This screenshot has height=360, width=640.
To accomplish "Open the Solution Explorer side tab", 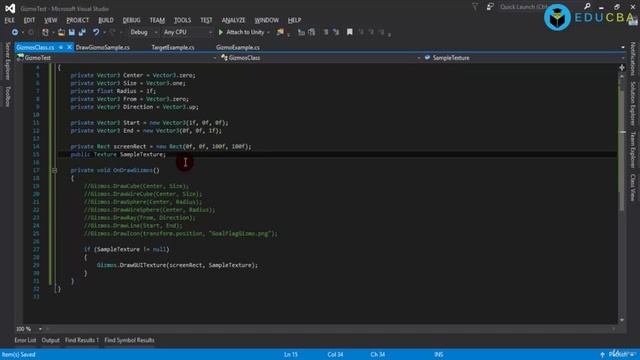I will pos(633,103).
